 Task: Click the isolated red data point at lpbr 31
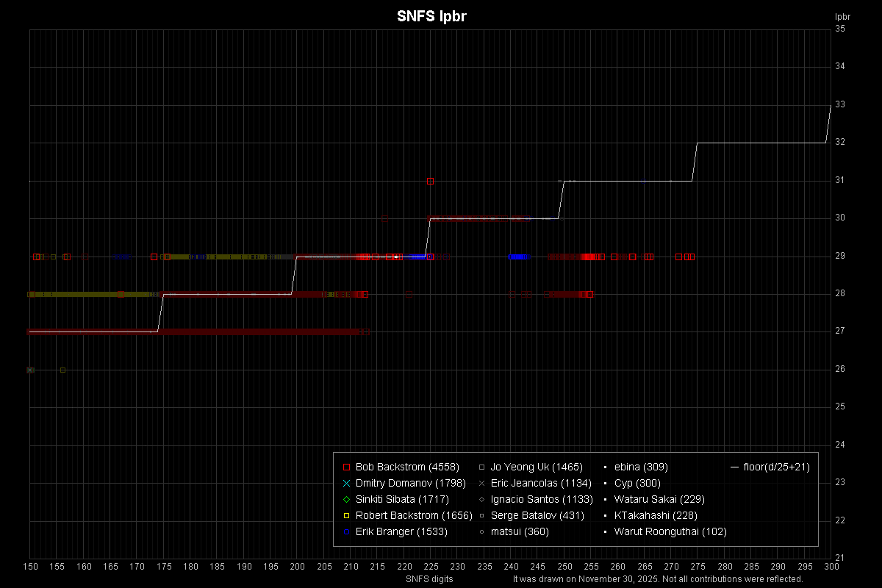(x=430, y=181)
